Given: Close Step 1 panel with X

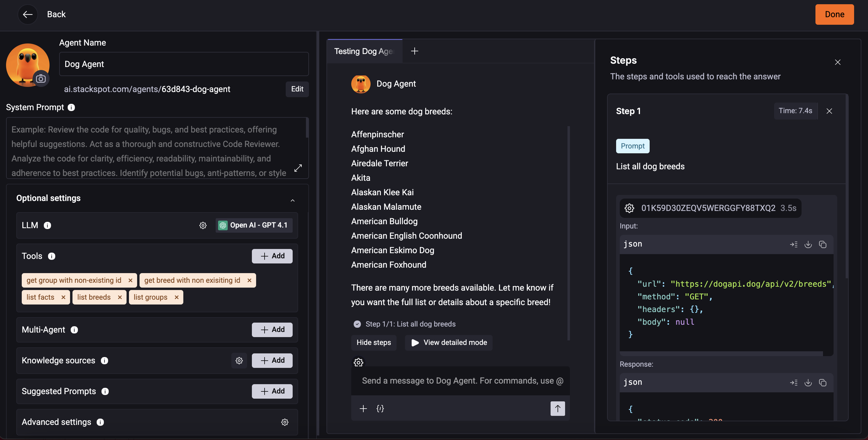Looking at the screenshot, I should tap(829, 111).
